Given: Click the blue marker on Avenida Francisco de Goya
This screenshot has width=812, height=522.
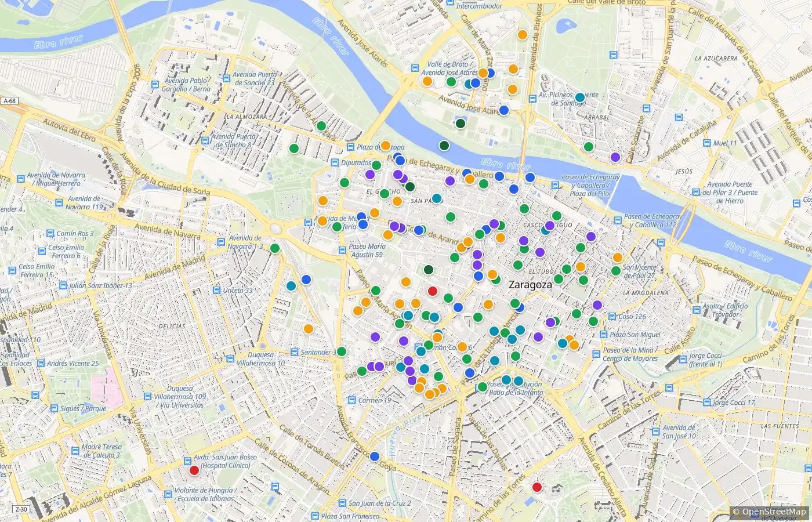Looking at the screenshot, I should coord(375,456).
